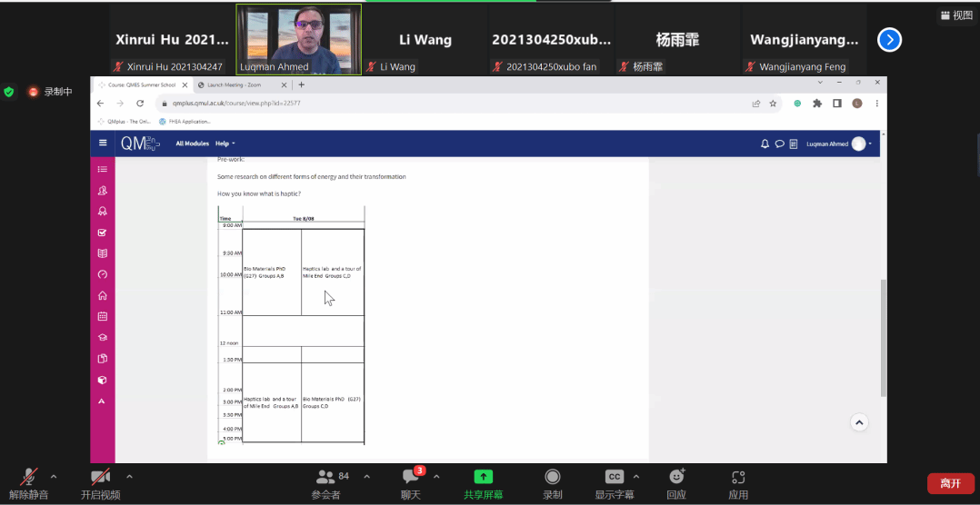Show next participants with the blue arrow

[889, 40]
